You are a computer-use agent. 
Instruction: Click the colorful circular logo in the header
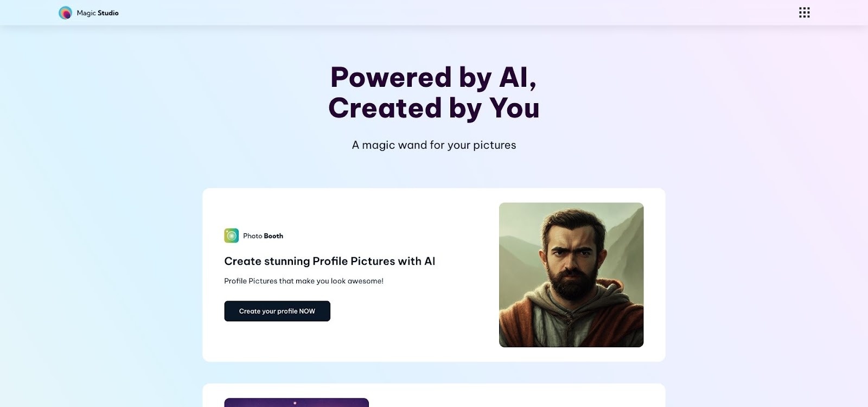(66, 12)
